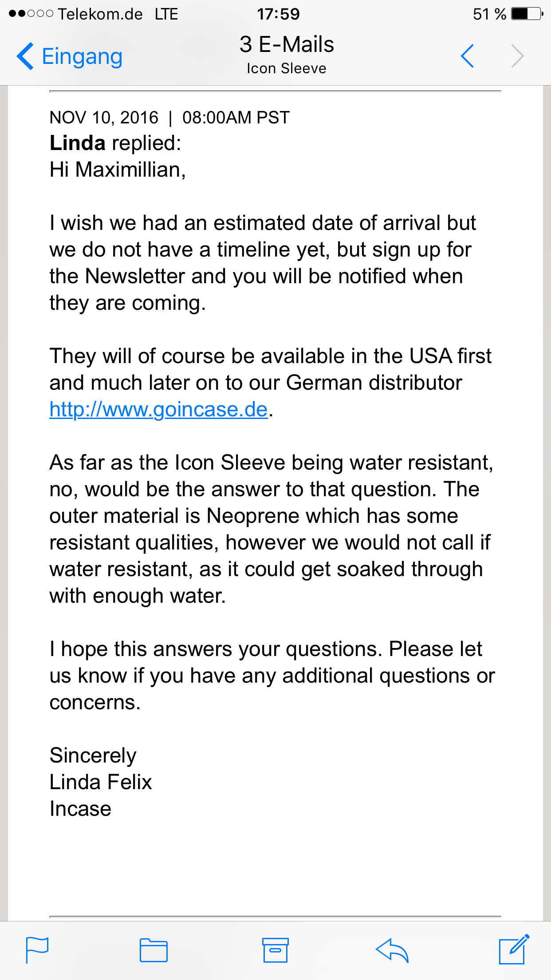Screen dimensions: 551x980
Task: Tap the NOV 10, 2016 date line
Action: click(169, 118)
